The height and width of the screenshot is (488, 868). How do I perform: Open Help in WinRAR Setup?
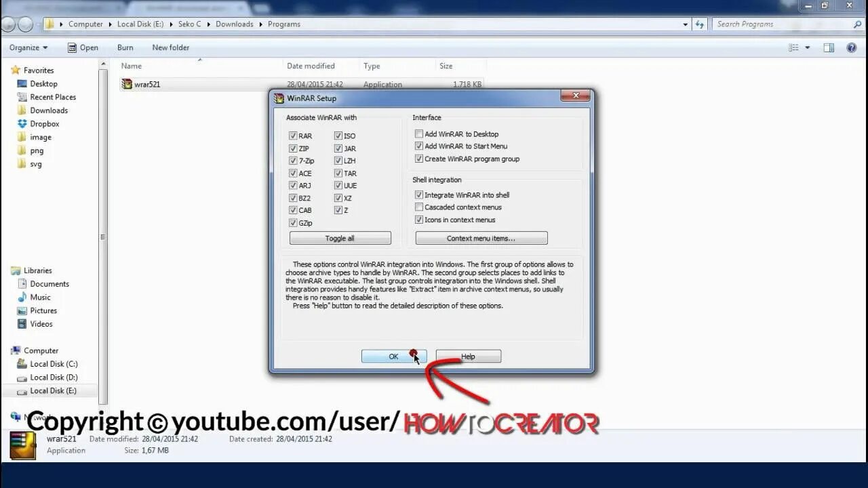(468, 357)
